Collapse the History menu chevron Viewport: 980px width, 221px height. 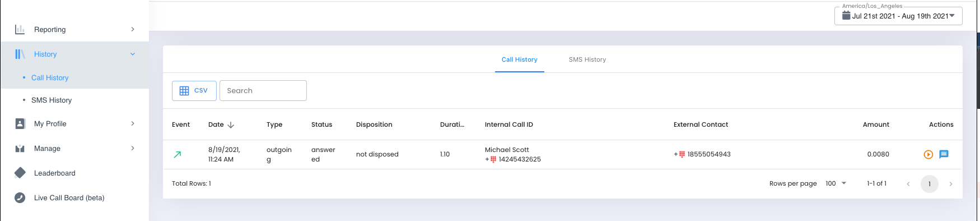point(133,54)
